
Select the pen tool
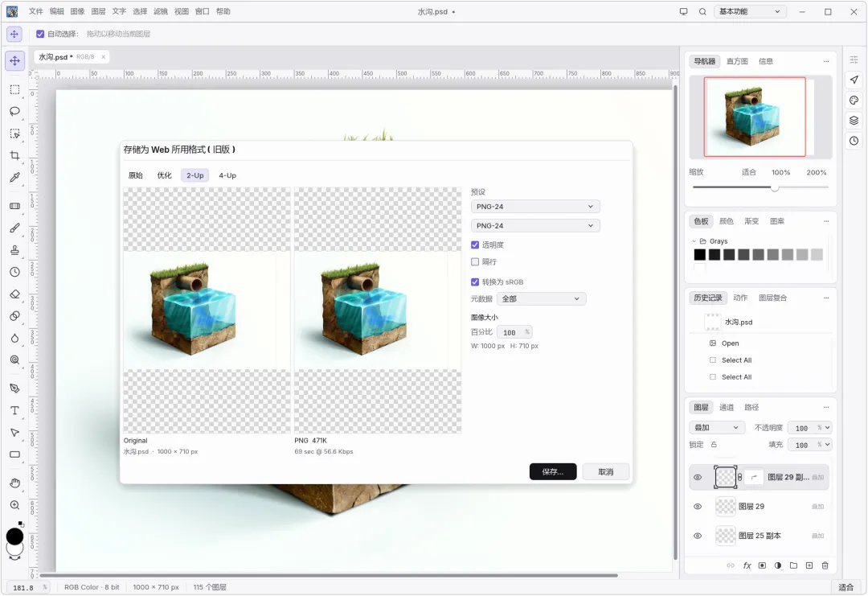pyautogui.click(x=15, y=388)
